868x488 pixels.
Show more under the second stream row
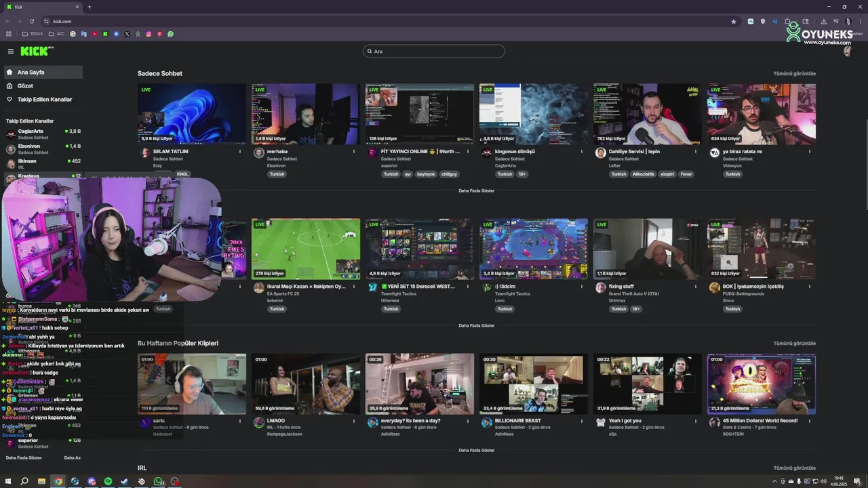(476, 325)
